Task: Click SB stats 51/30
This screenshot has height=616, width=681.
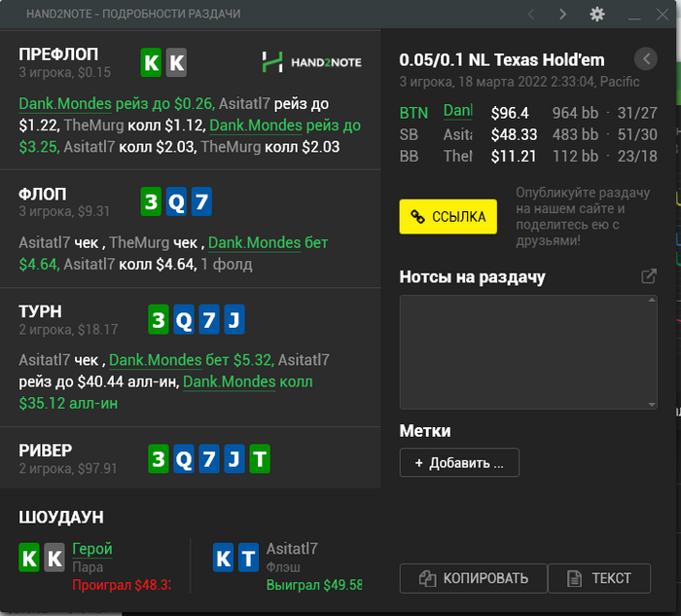Action: (637, 134)
